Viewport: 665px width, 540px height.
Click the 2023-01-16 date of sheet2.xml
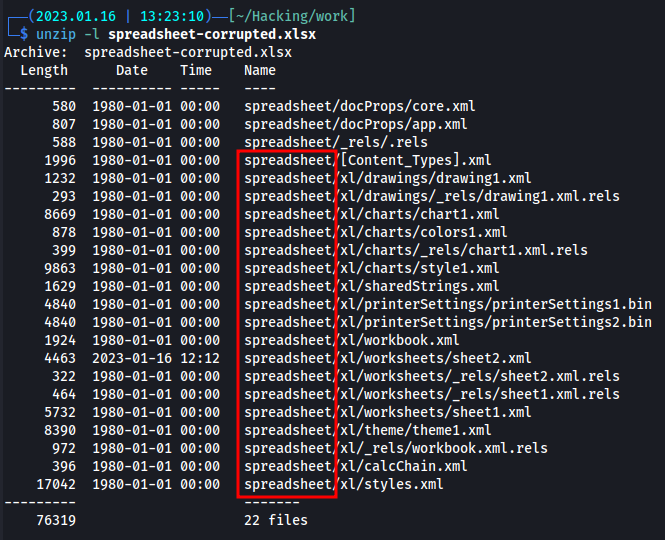[132, 358]
